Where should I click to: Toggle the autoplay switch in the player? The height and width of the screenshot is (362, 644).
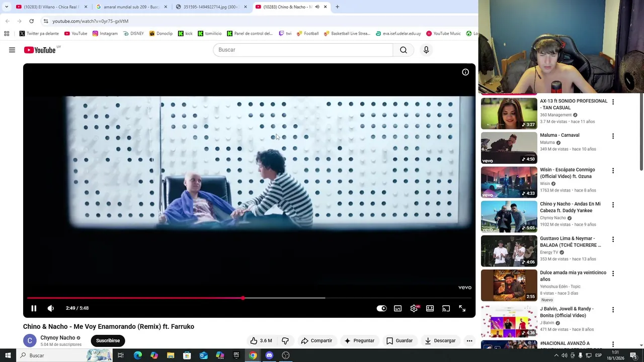[381, 308]
